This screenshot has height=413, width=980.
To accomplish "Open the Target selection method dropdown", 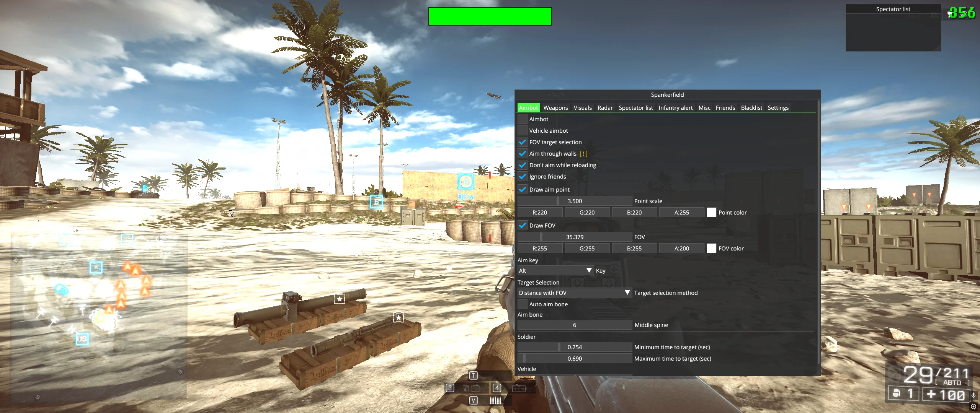I will 574,293.
